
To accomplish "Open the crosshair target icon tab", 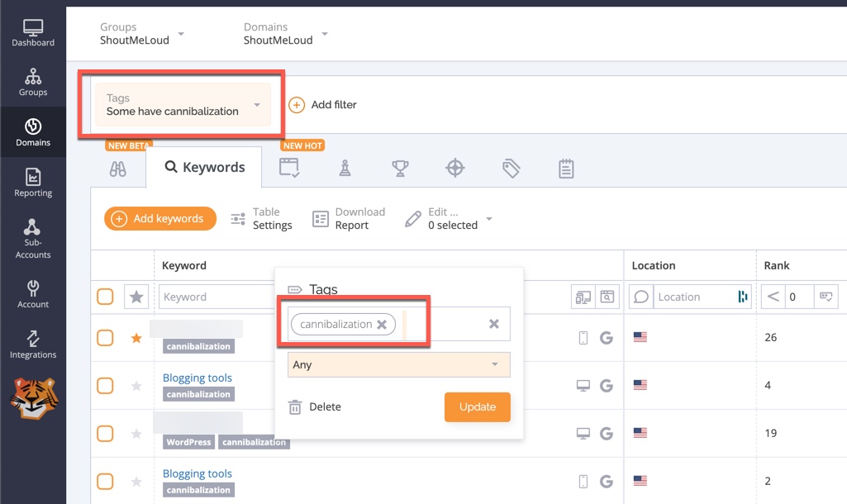I will coord(454,168).
